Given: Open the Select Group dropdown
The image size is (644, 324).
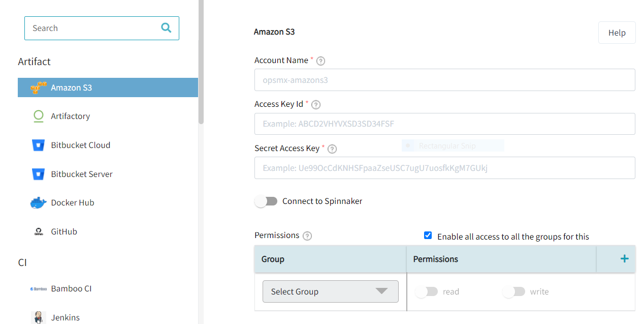Looking at the screenshot, I should point(330,291).
